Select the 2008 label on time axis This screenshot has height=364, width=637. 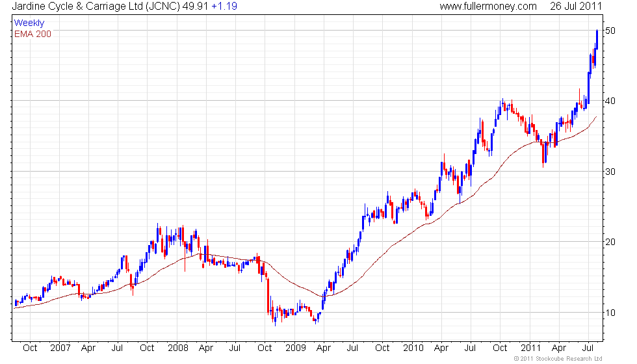(177, 348)
